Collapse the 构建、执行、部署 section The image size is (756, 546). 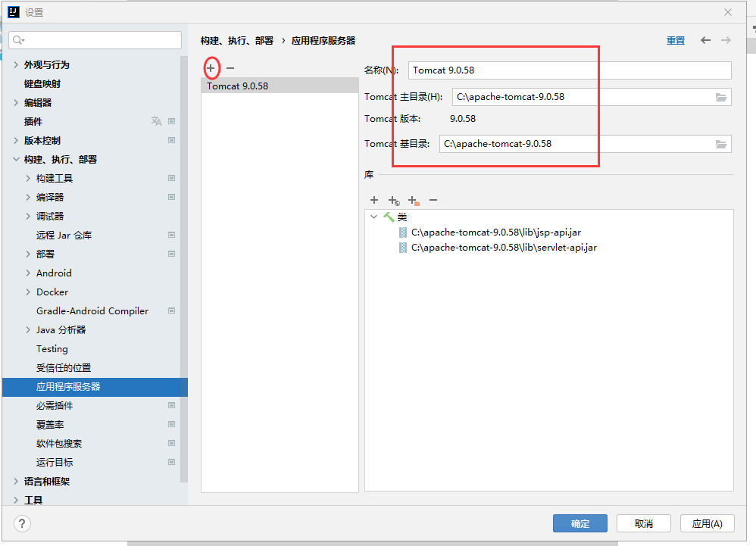point(17,160)
